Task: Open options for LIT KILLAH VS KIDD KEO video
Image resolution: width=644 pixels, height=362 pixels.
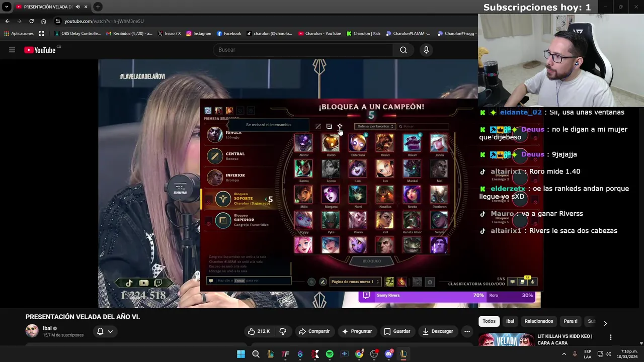Action: tap(611, 337)
